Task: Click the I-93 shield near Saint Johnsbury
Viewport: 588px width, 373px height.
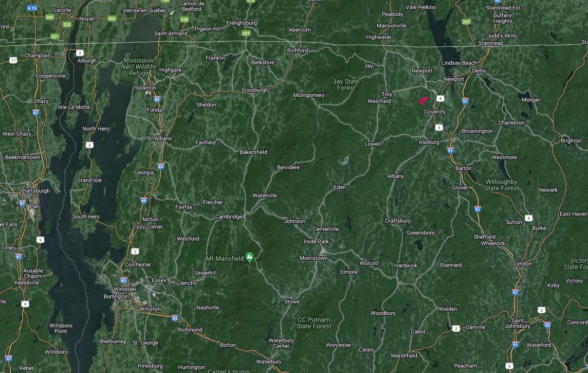Action: tap(547, 325)
